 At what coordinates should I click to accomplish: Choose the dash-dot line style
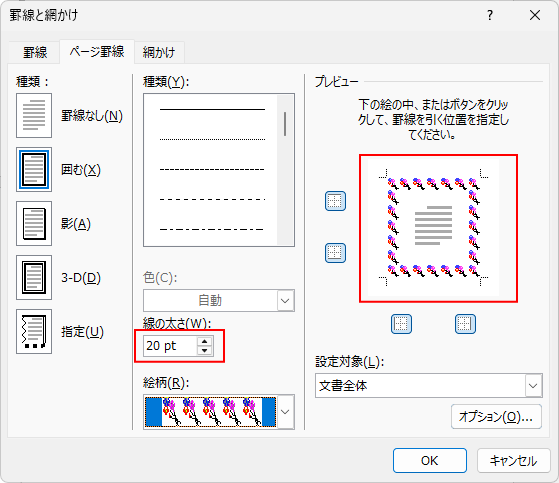[212, 229]
